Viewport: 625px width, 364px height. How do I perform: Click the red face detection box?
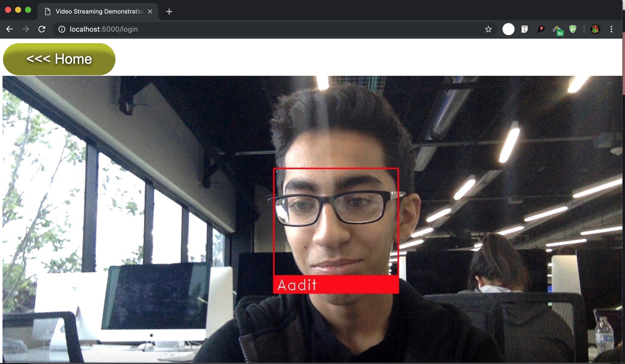click(336, 168)
